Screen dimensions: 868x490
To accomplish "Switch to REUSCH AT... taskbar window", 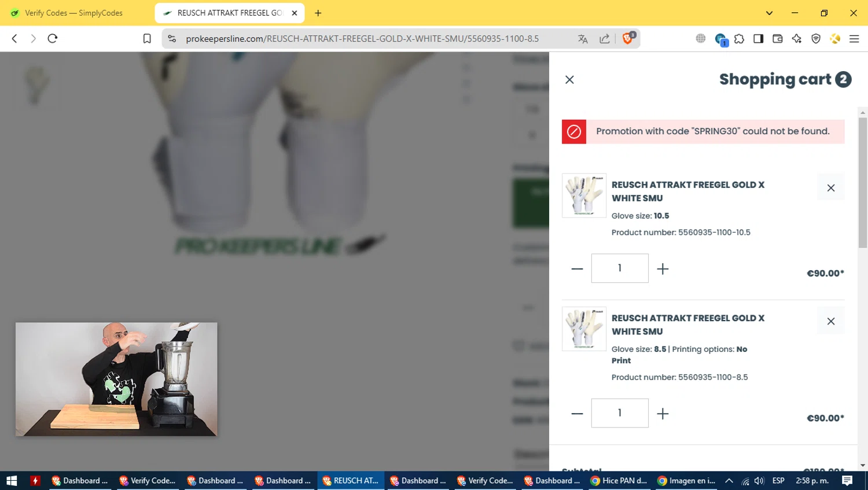I will [x=351, y=481].
